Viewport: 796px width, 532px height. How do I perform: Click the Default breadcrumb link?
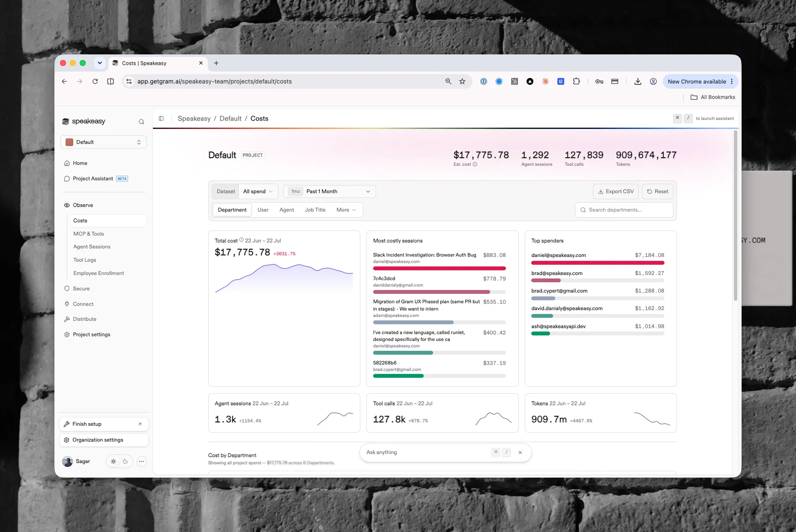point(230,119)
